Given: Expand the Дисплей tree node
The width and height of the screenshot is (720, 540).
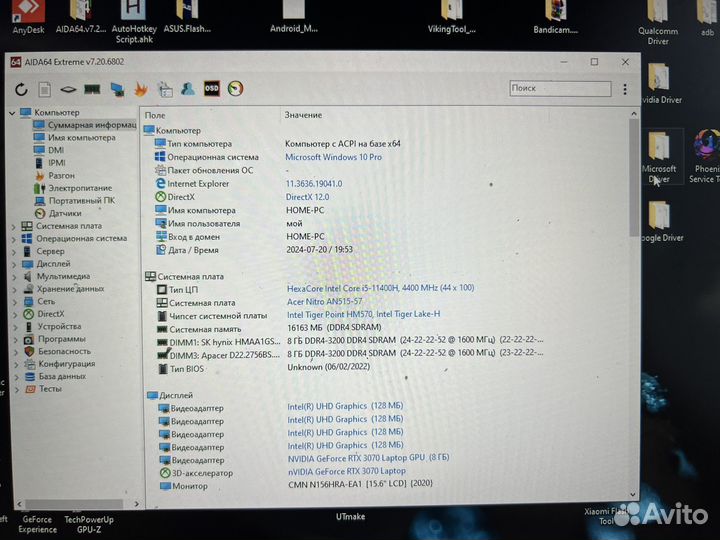Looking at the screenshot, I should (x=14, y=264).
